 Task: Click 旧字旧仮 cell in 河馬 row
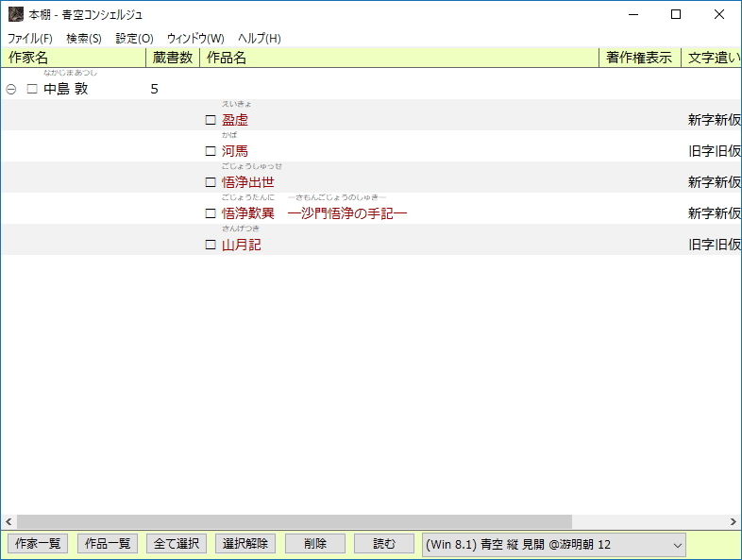click(x=715, y=151)
